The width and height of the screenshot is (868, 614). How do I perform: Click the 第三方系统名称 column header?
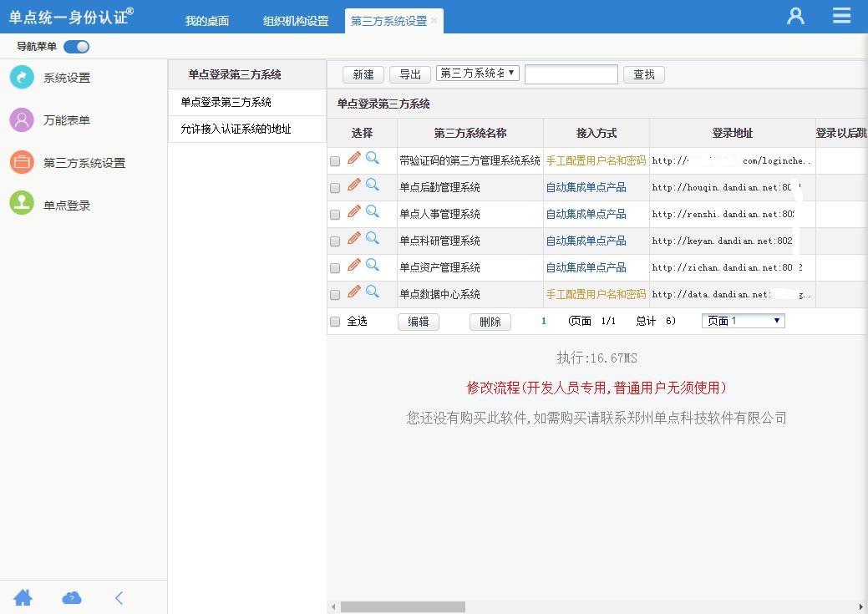[x=470, y=133]
